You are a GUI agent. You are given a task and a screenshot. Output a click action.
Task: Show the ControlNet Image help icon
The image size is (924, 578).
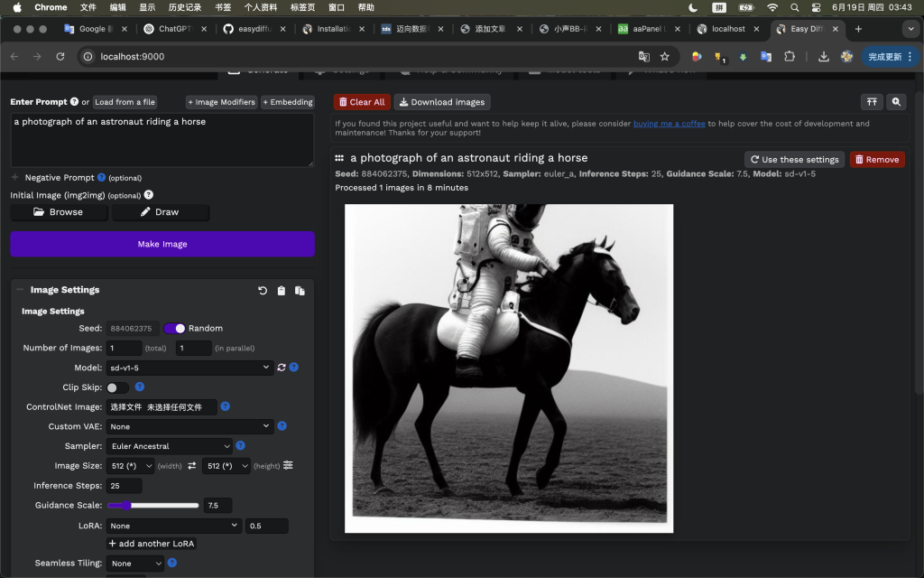click(x=225, y=406)
